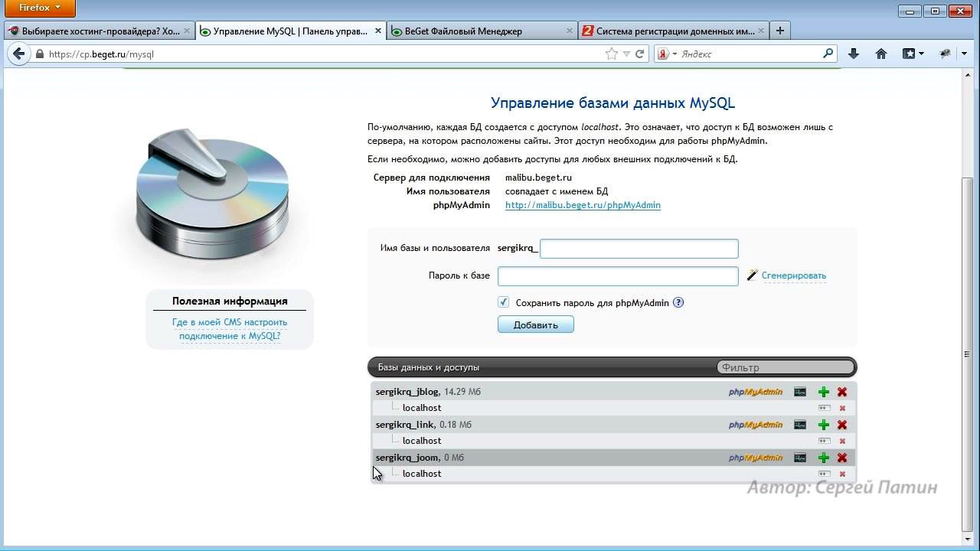Open phpMyAdmin for sergikrq_joom database
Screen dimensions: 980x551
[x=755, y=458]
